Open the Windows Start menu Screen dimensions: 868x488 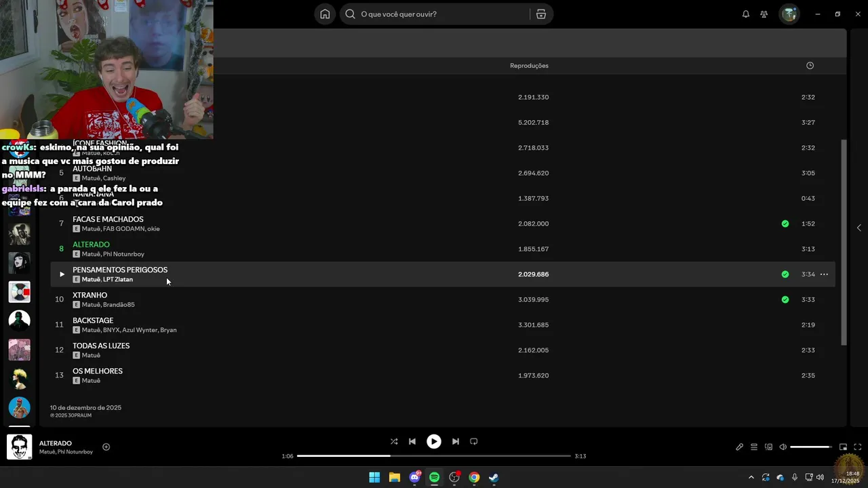374,477
